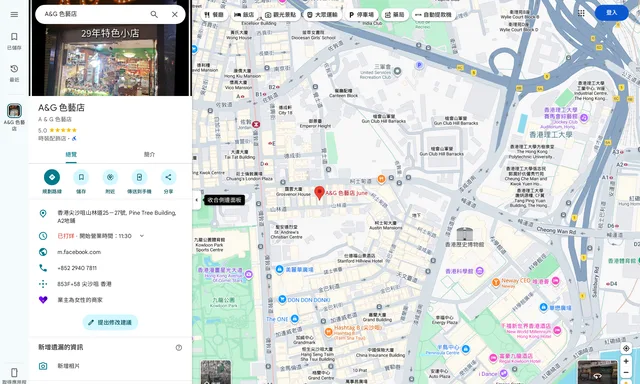The width and height of the screenshot is (640, 384).
Task: Filter map by Restaurants chip
Action: click(x=215, y=15)
